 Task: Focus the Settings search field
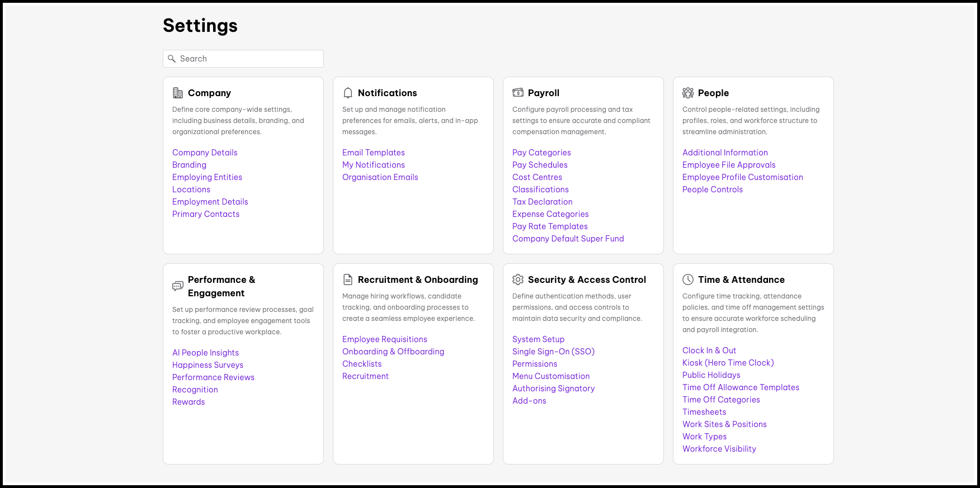(249, 59)
